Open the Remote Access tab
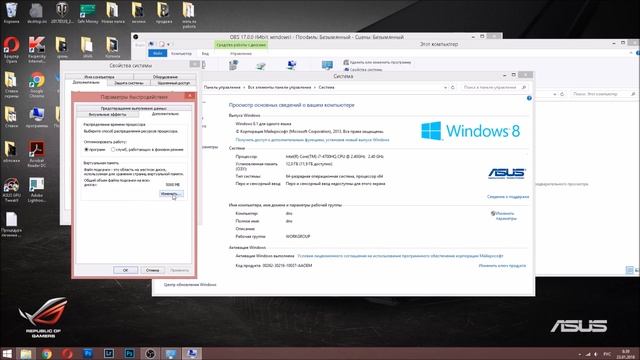Image resolution: width=640 pixels, height=360 pixels. [173, 83]
